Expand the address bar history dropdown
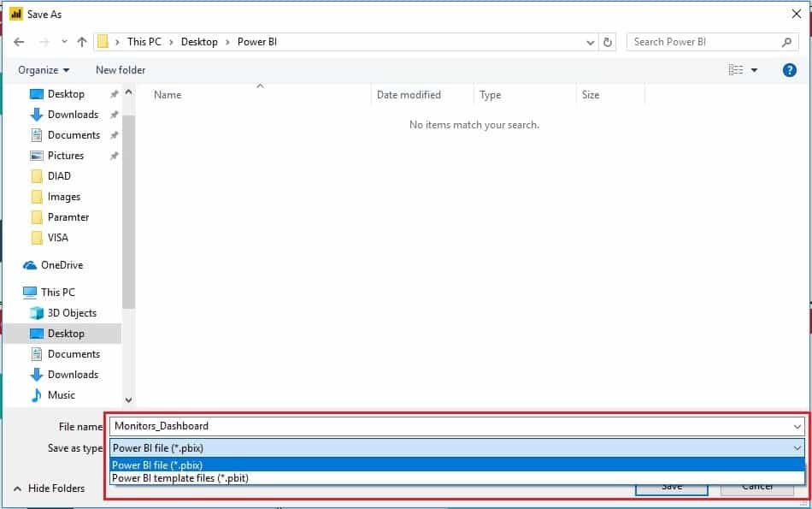The image size is (812, 509). [x=590, y=43]
